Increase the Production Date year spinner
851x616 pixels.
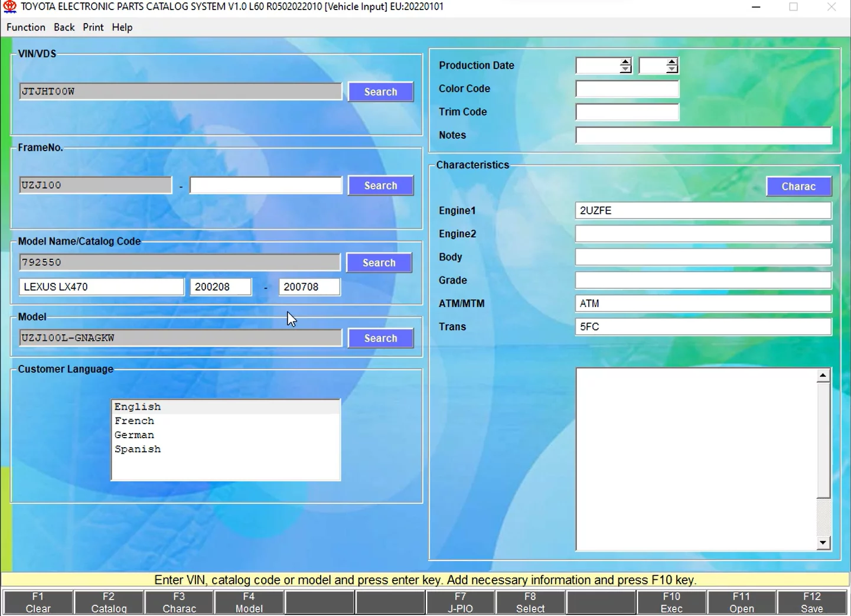[625, 61]
